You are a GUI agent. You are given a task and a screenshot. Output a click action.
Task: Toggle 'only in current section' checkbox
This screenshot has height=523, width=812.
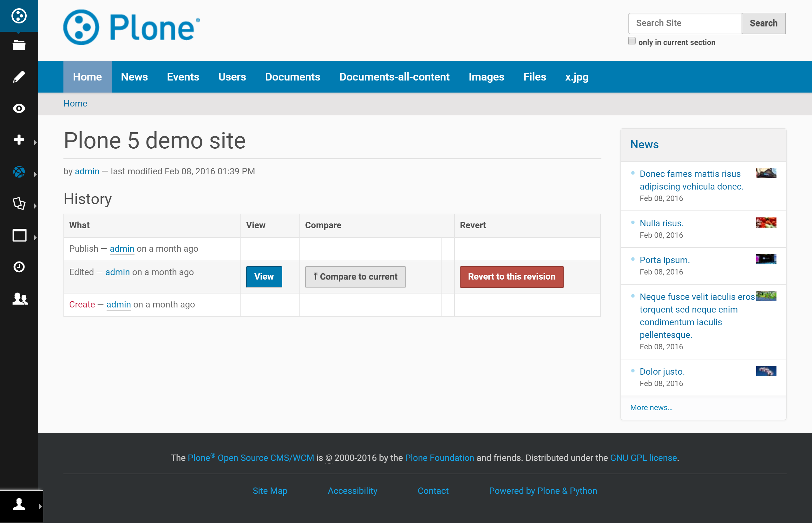[632, 41]
